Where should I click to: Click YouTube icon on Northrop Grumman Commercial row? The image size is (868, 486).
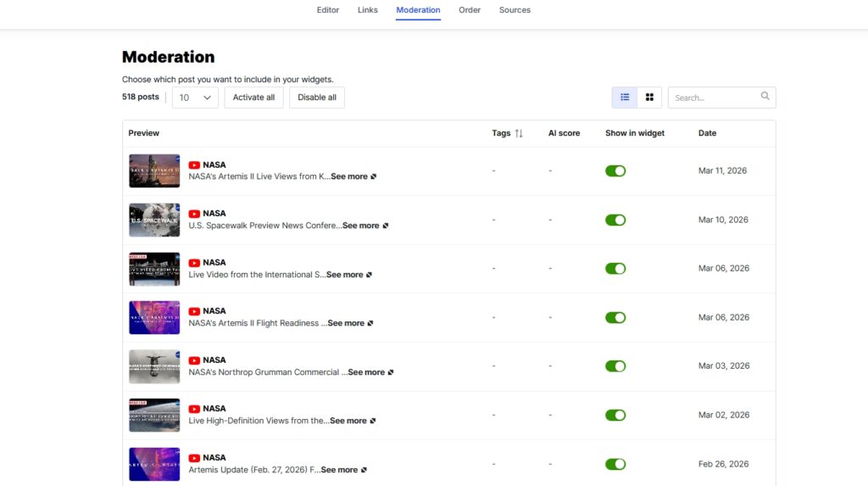point(194,360)
